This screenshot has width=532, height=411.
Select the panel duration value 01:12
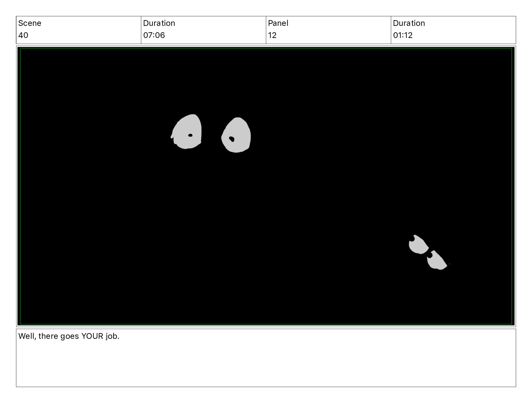(403, 35)
